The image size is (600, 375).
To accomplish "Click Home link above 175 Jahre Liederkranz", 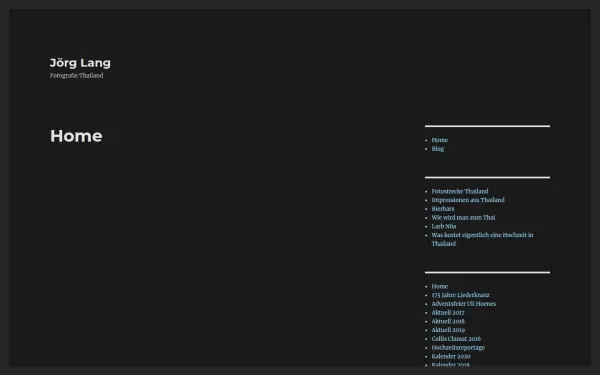I will tap(440, 286).
